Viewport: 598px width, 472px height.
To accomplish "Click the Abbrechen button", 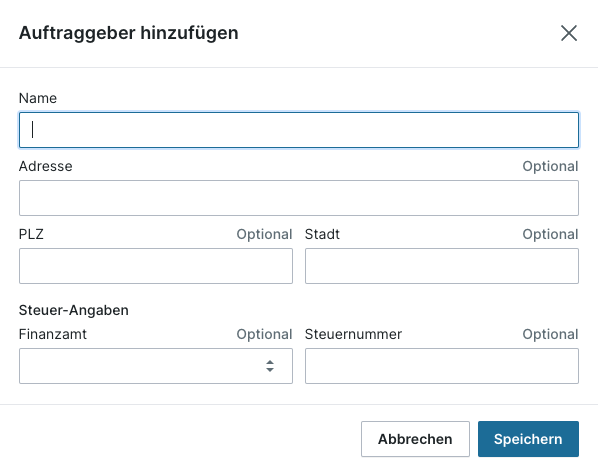I will [415, 439].
